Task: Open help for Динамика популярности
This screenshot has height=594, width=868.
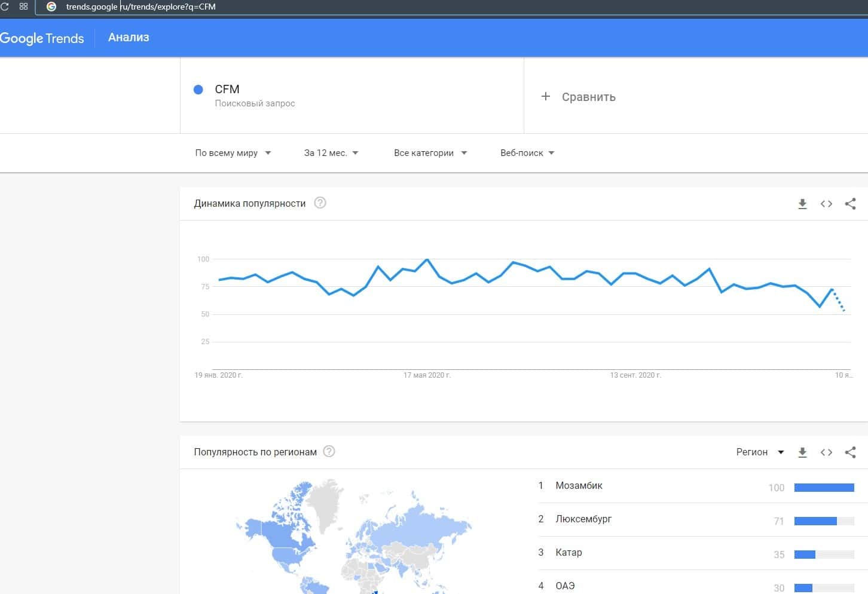Action: [x=320, y=203]
